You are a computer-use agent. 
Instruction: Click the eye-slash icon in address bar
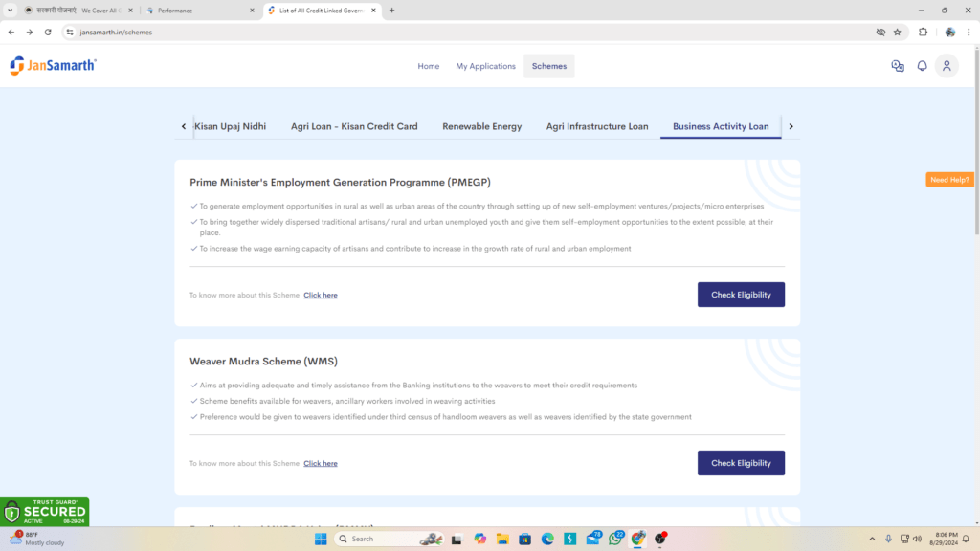point(880,32)
